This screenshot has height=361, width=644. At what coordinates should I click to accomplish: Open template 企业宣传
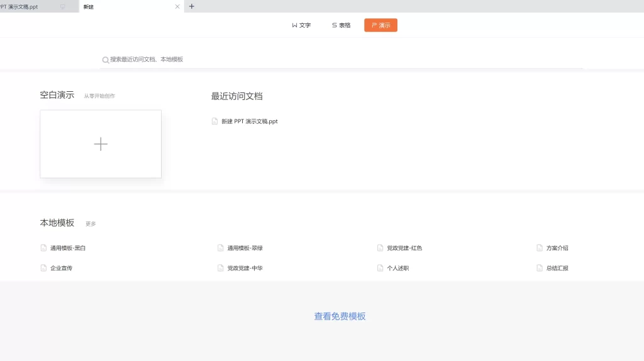click(61, 268)
